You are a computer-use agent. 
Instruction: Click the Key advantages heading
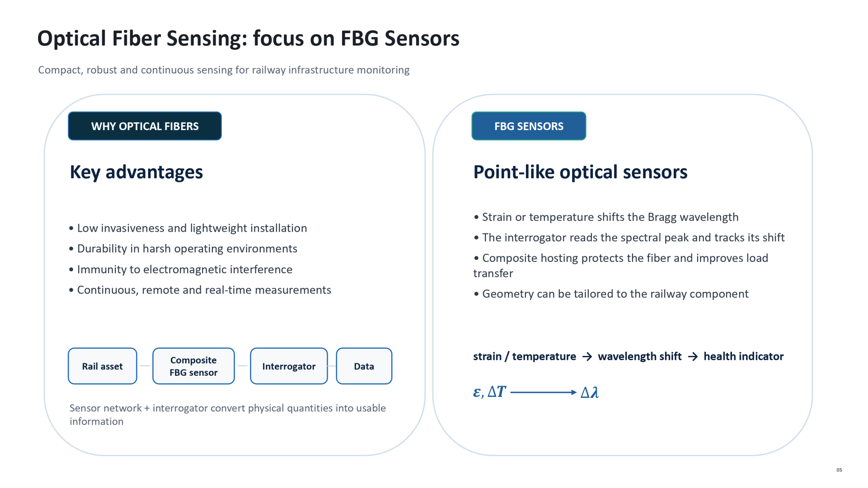tap(136, 172)
